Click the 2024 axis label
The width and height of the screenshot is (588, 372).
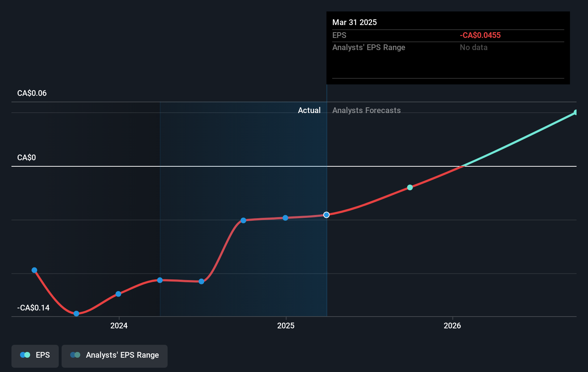119,325
